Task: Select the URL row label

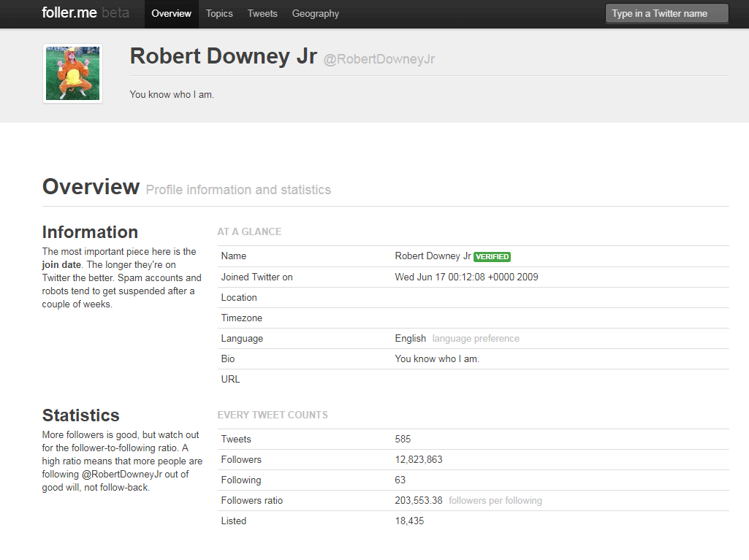Action: (x=230, y=379)
